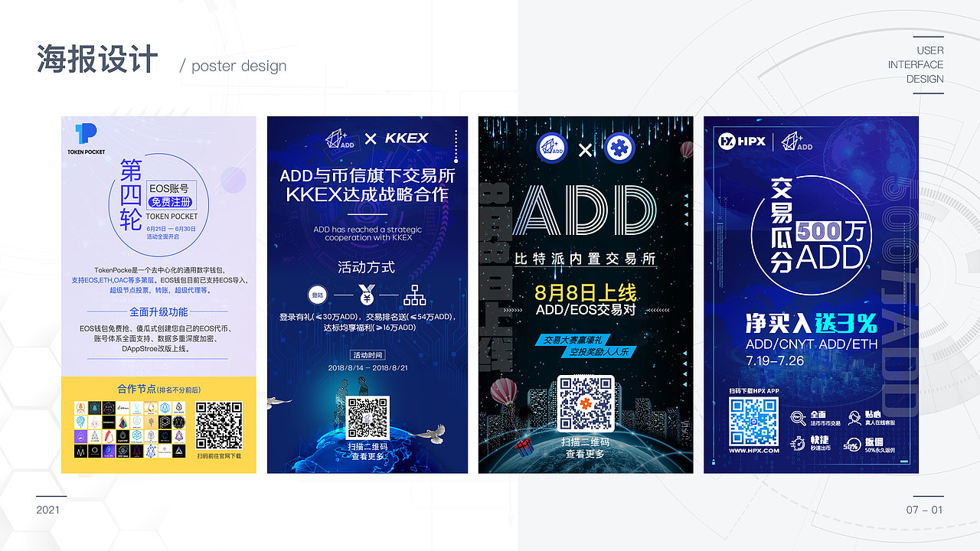Click the 2021 footer text
This screenshot has width=980, height=551.
click(47, 510)
